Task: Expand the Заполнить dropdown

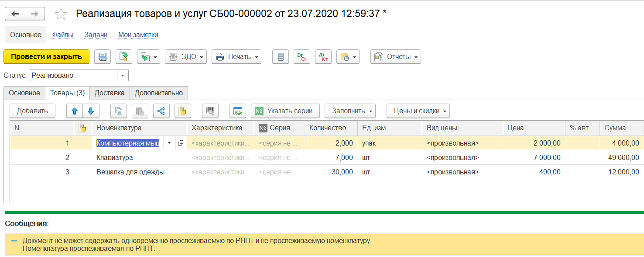Action: pyautogui.click(x=350, y=111)
